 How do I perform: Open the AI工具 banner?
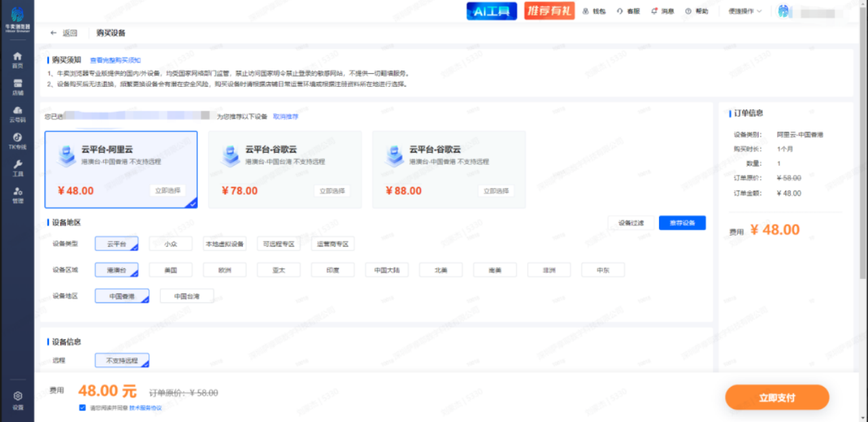click(492, 11)
